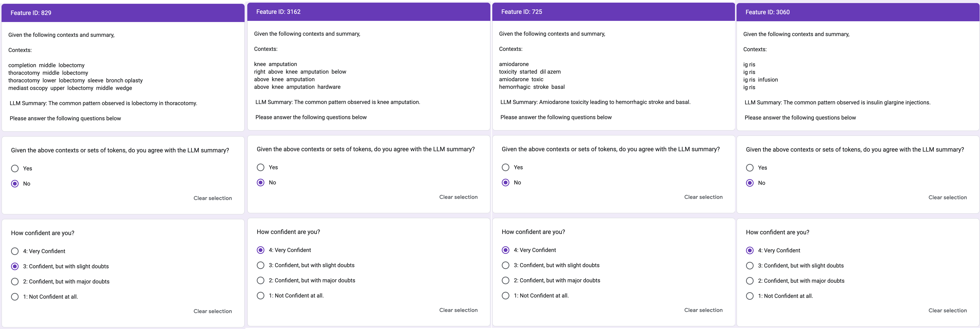The width and height of the screenshot is (980, 329).
Task: Clear agreement selection for Feature ID 725
Action: [x=703, y=197]
